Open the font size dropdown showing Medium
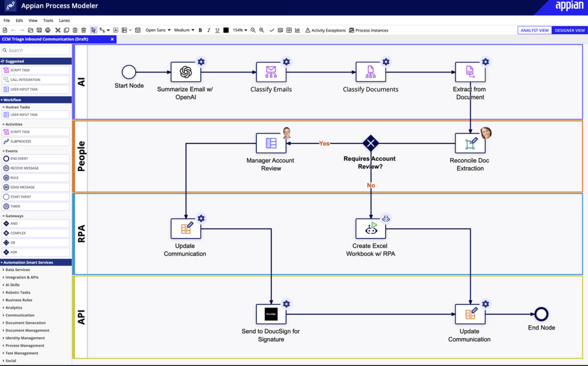 (184, 30)
